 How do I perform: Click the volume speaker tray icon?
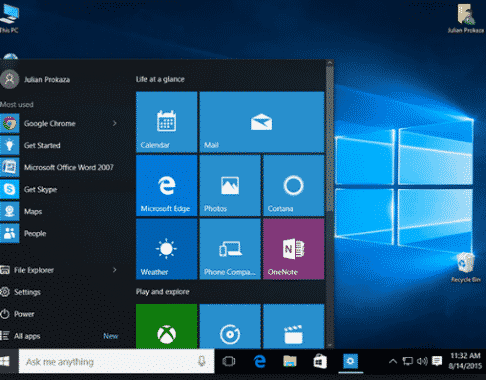pos(422,361)
